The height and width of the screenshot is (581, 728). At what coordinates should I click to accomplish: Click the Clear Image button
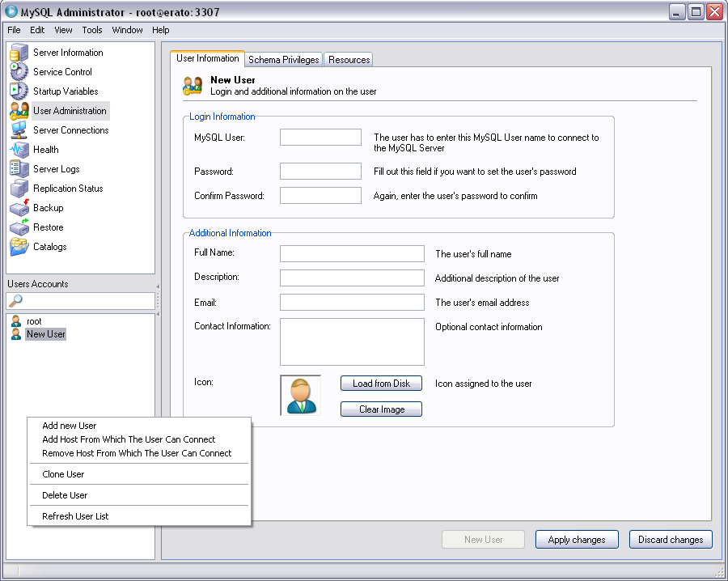point(381,409)
